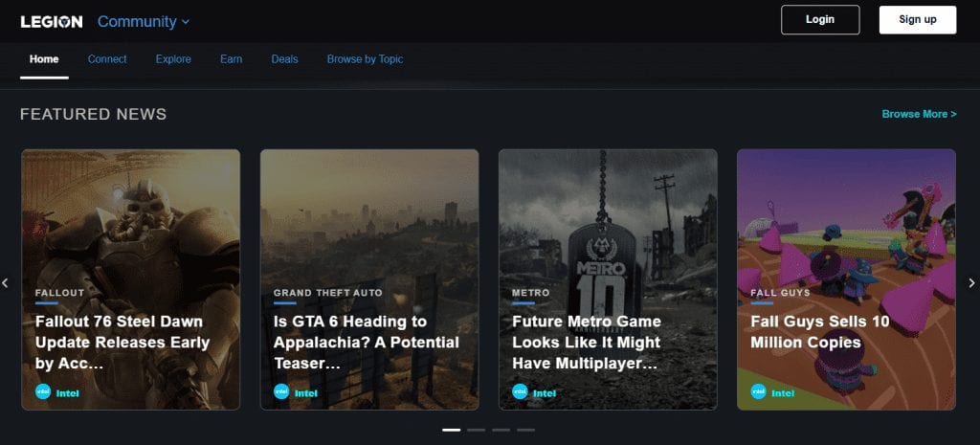
Task: Follow the Browse More link
Action: tap(919, 114)
